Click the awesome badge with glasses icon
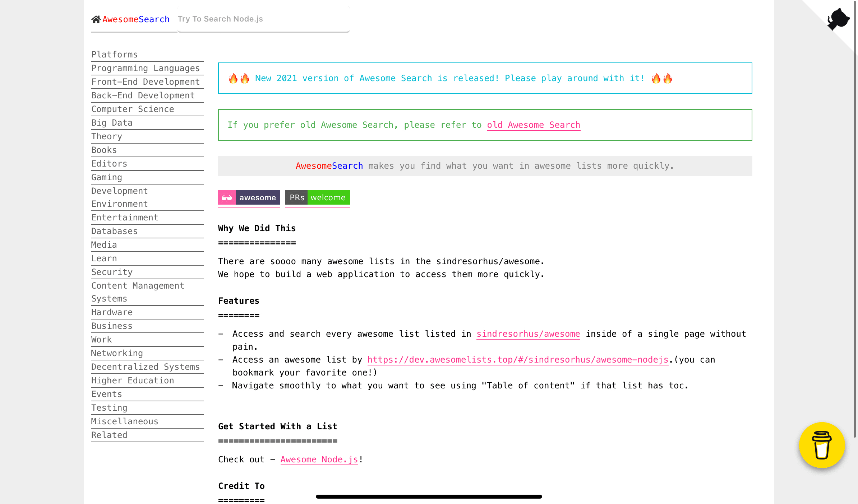This screenshot has width=858, height=504. (249, 197)
